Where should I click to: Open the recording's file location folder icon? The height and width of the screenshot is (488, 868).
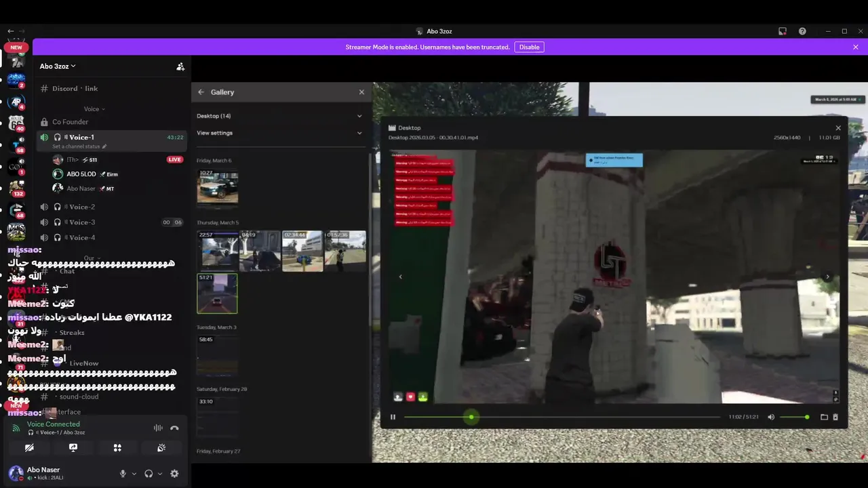825,417
